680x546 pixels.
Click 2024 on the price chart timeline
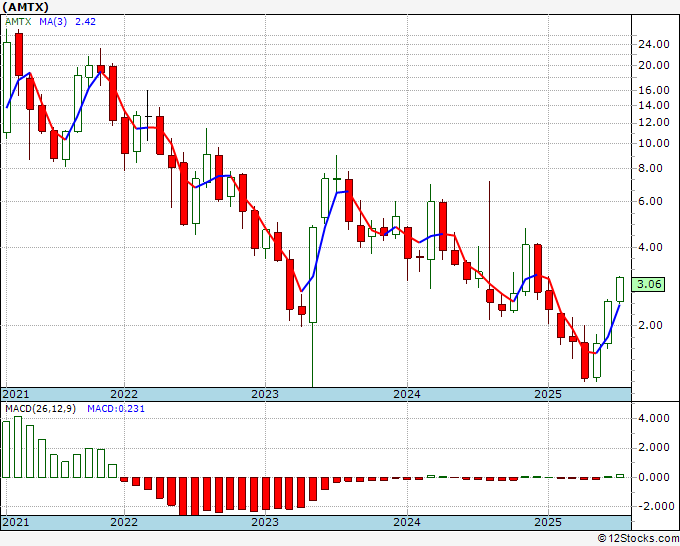point(407,394)
